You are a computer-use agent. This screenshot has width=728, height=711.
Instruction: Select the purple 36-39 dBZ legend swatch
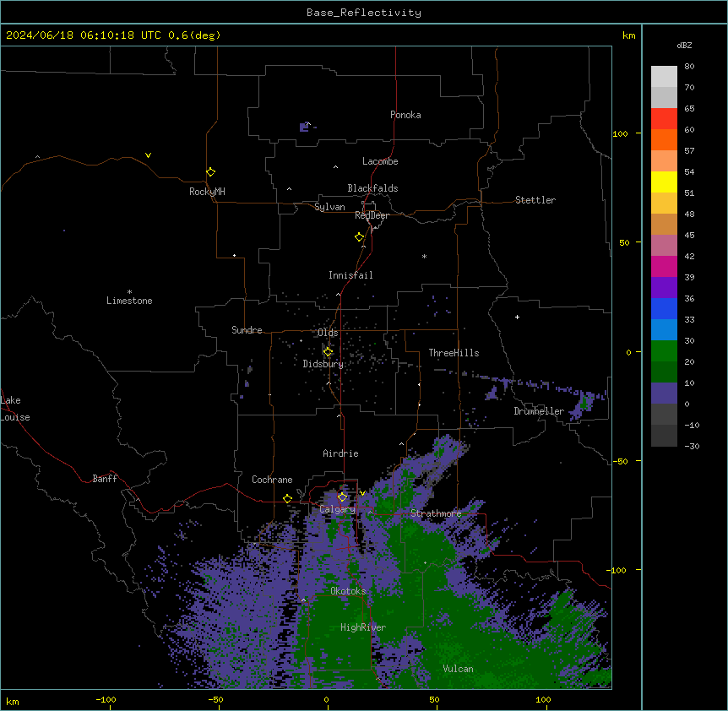664,288
